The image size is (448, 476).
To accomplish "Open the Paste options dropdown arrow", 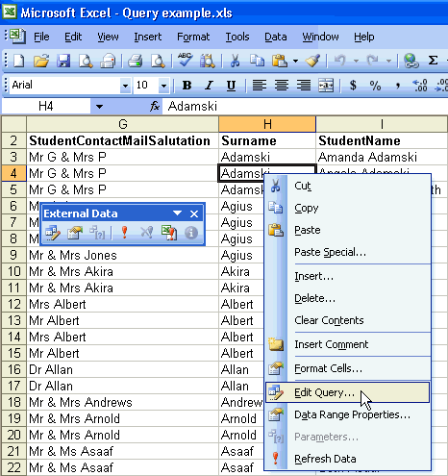I will point(295,61).
